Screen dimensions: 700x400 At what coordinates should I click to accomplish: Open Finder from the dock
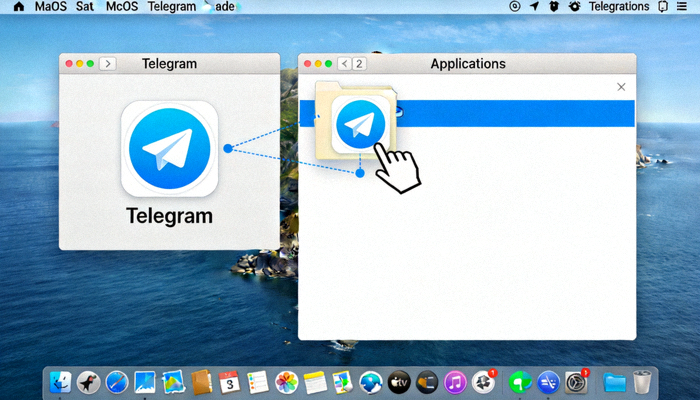click(x=60, y=382)
